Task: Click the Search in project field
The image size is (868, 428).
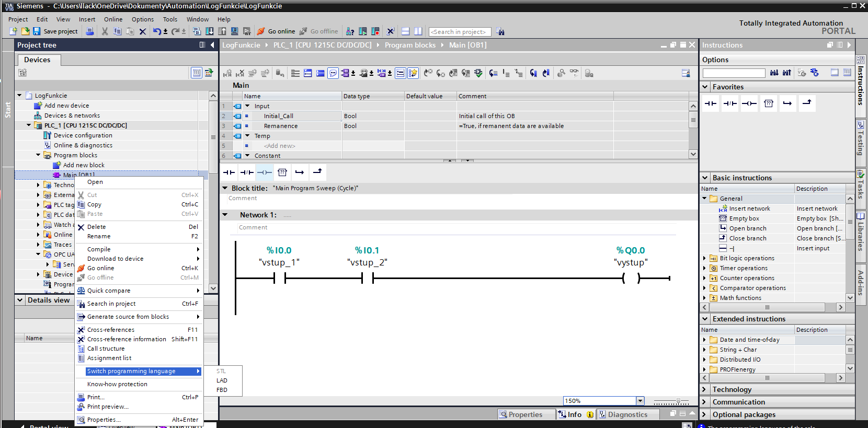Action: pyautogui.click(x=460, y=32)
